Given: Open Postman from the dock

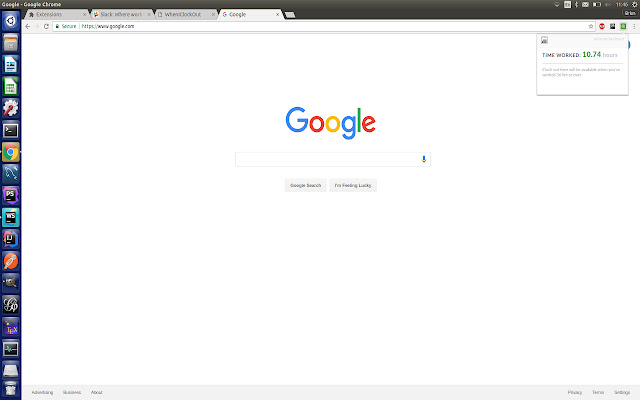Looking at the screenshot, I should click(x=11, y=261).
